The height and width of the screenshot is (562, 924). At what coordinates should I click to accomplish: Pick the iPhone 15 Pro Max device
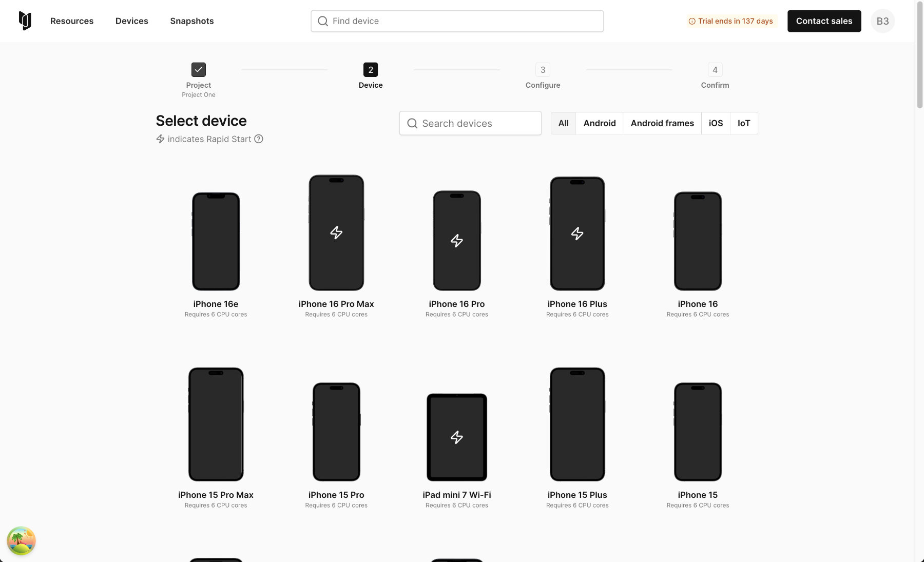(x=216, y=424)
